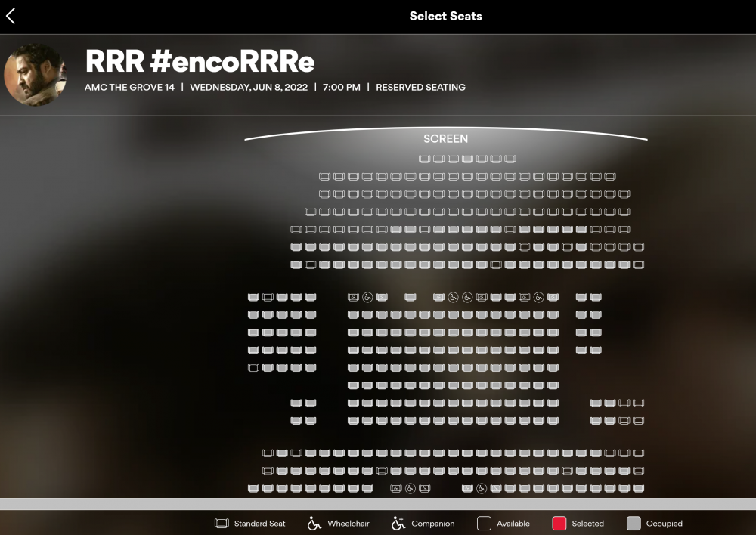The height and width of the screenshot is (535, 756).
Task: Pick the rightmost seat in the second row
Action: point(610,177)
